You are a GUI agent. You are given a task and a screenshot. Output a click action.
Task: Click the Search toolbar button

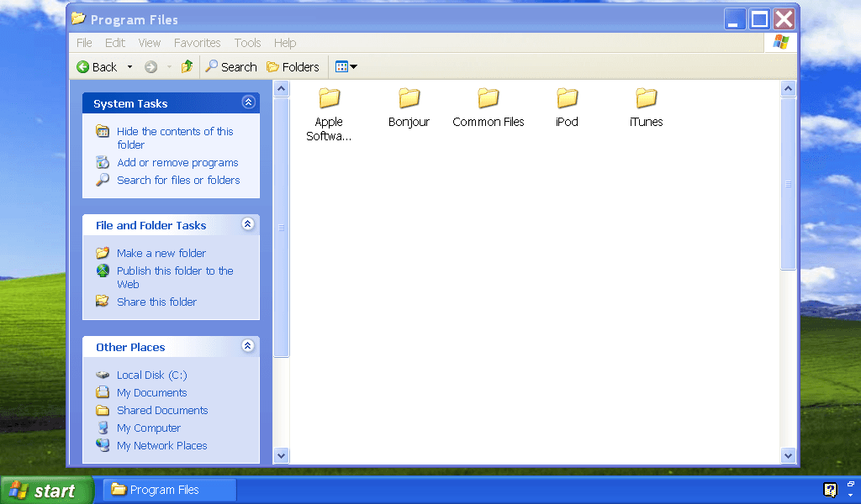click(231, 67)
